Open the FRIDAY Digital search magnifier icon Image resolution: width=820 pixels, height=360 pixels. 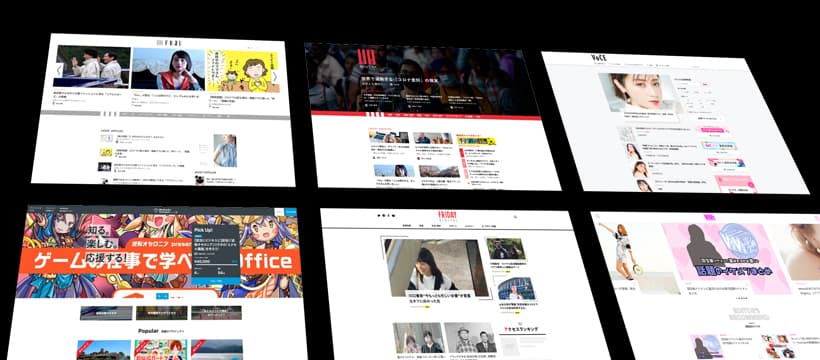click(x=516, y=217)
